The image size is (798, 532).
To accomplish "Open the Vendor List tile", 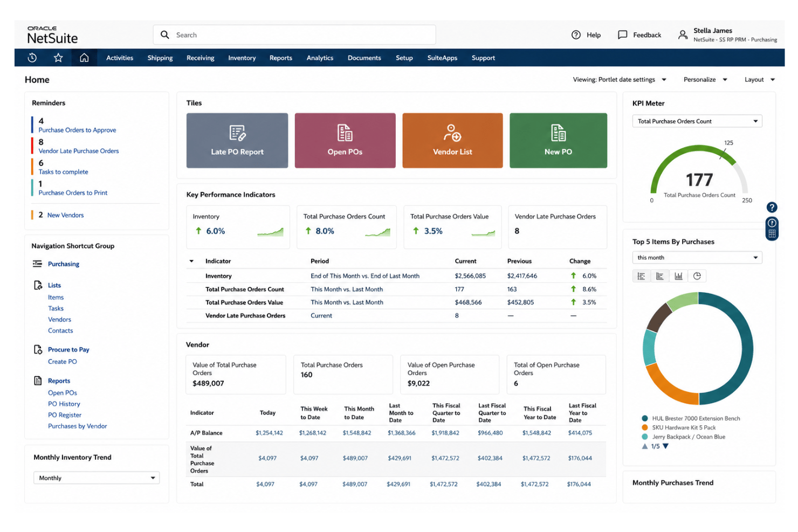I will [452, 140].
